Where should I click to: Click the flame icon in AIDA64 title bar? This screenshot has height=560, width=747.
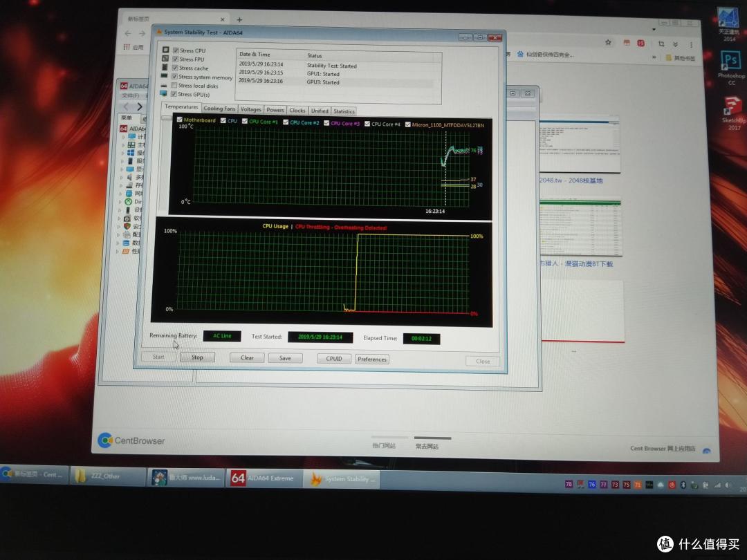[159, 32]
